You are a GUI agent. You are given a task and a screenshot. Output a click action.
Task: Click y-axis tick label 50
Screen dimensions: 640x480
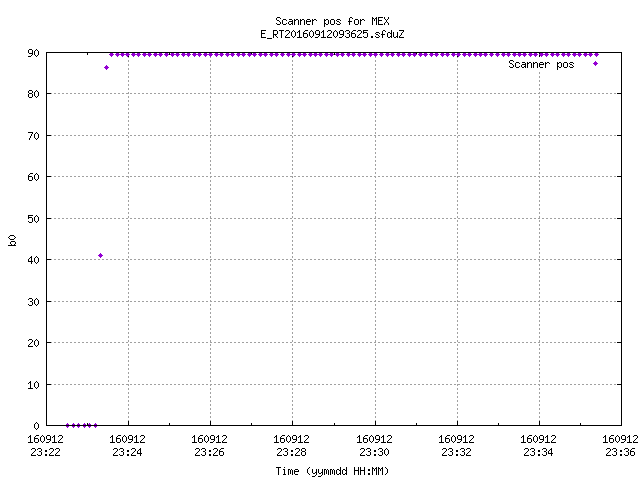click(x=33, y=219)
